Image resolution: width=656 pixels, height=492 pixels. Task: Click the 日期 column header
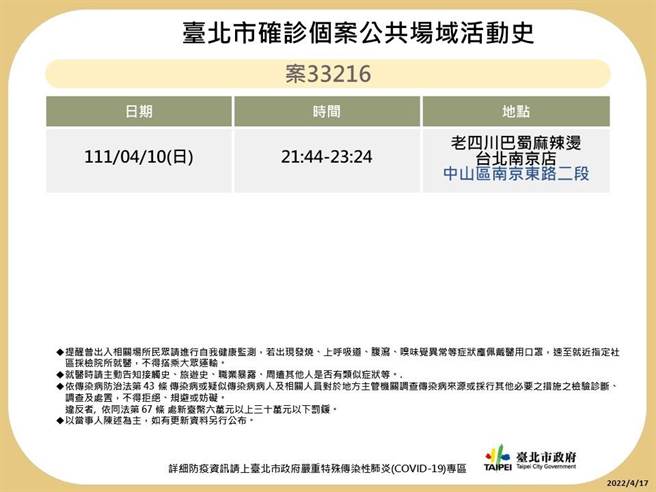(x=139, y=111)
